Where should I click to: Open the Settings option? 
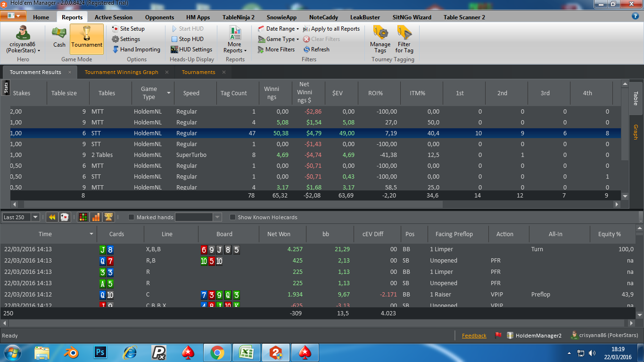(126, 39)
